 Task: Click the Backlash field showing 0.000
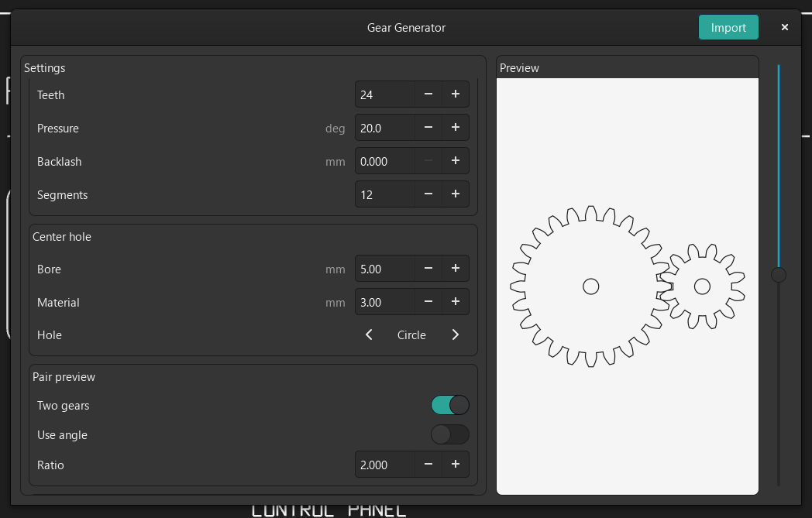tap(385, 161)
